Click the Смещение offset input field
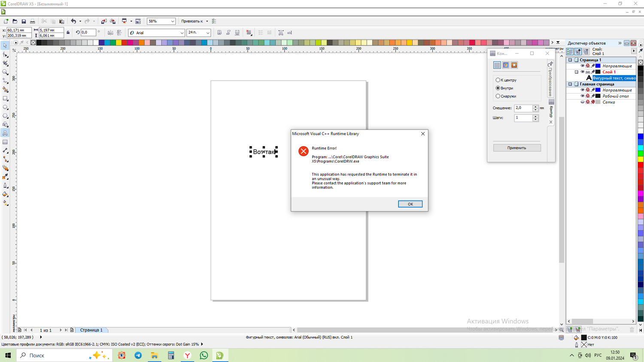This screenshot has height=362, width=644. click(x=523, y=108)
